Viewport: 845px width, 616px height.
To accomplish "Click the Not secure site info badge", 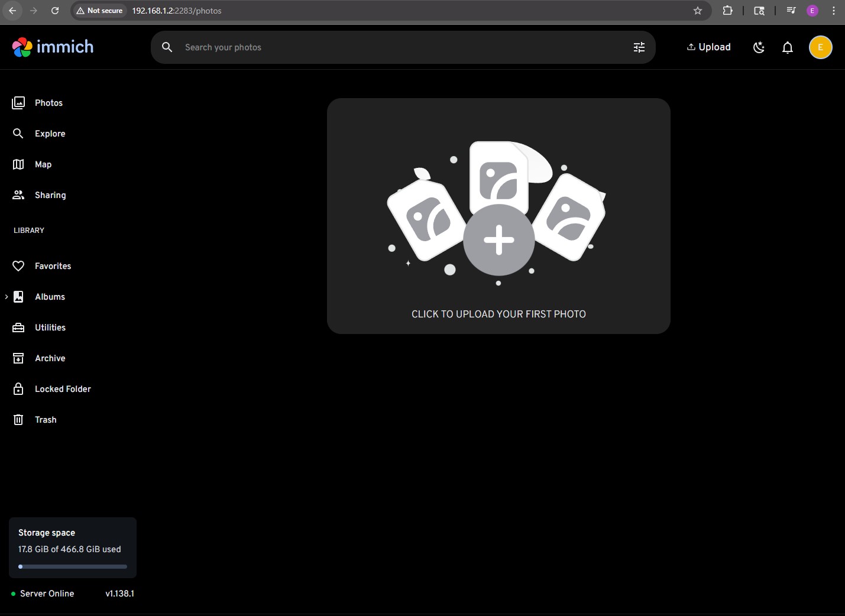I will 99,11.
